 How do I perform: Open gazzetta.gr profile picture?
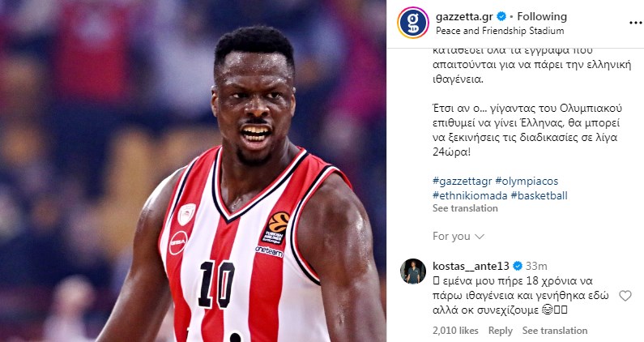point(413,23)
